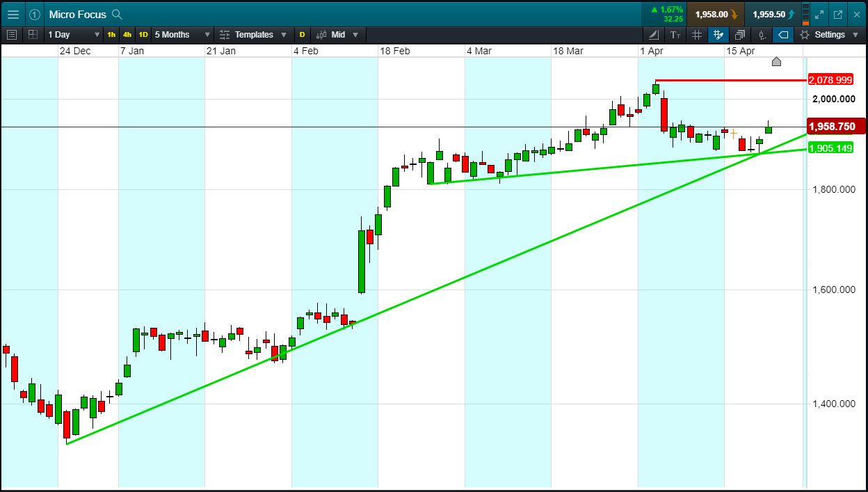Click the 24 Dec date label
This screenshot has width=868, height=492.
pyautogui.click(x=74, y=51)
